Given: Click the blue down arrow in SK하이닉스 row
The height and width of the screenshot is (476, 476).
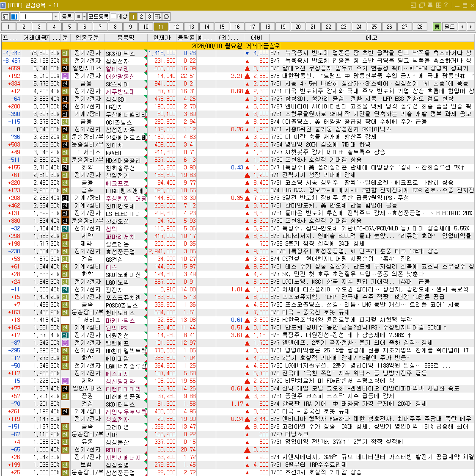Looking at the screenshot, I should [247, 53].
